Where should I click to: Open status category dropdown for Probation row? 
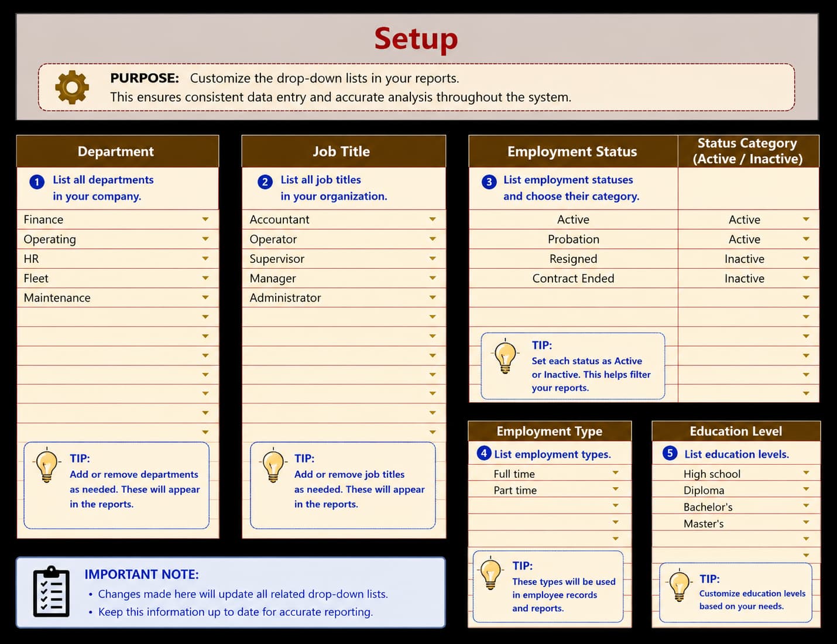click(806, 239)
